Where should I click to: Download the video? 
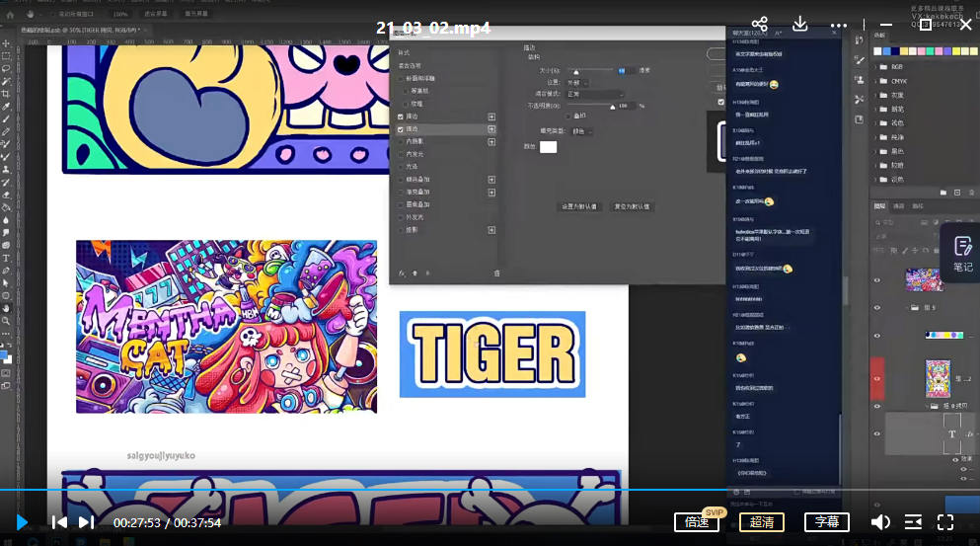tap(800, 25)
